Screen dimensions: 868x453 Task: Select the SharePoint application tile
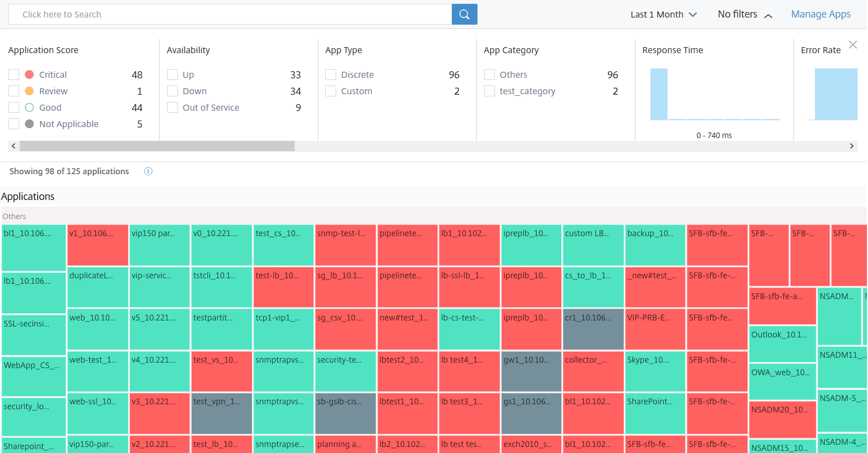655,414
